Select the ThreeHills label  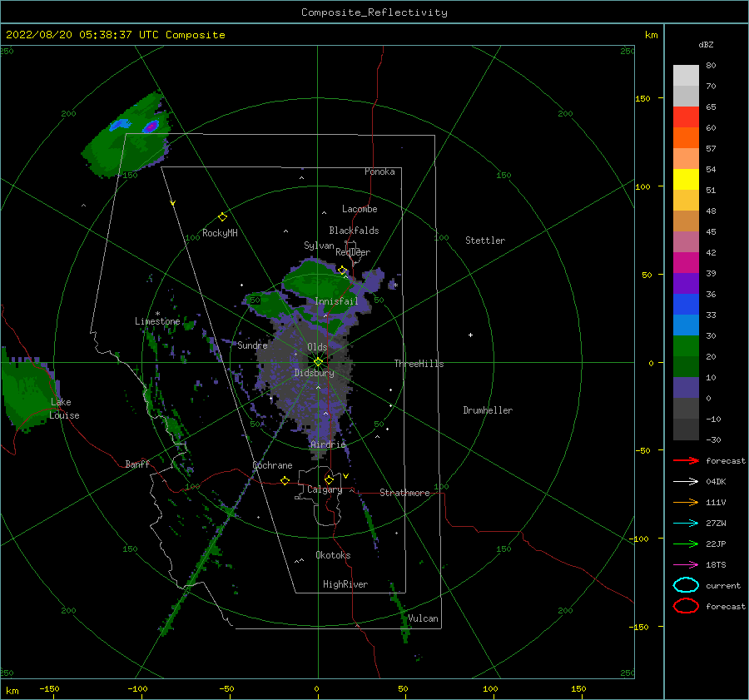(419, 364)
